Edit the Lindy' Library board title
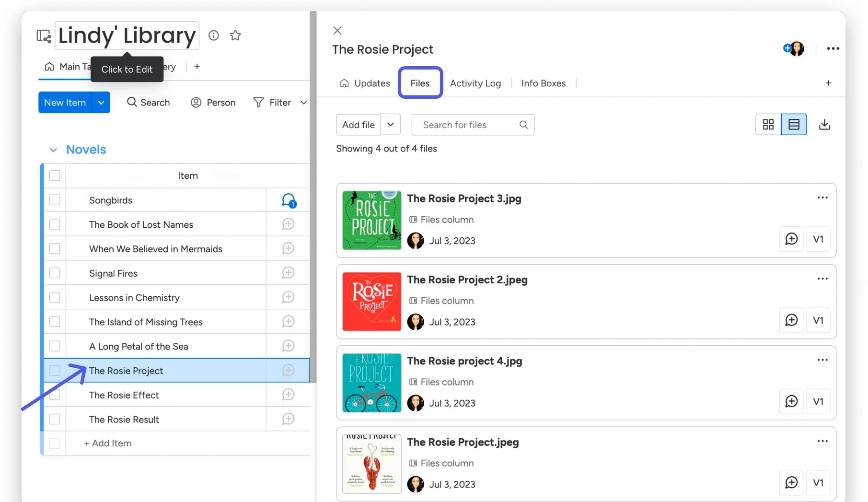The image size is (868, 502). point(127,35)
